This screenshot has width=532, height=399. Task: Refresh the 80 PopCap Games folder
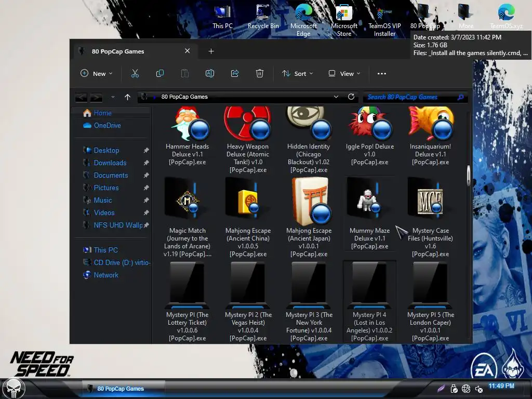pos(351,97)
